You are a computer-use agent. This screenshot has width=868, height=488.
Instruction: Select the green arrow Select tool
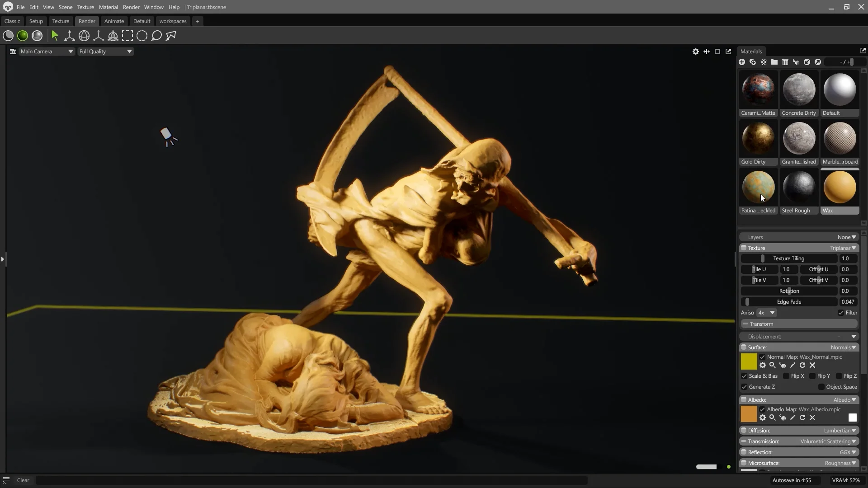click(55, 36)
